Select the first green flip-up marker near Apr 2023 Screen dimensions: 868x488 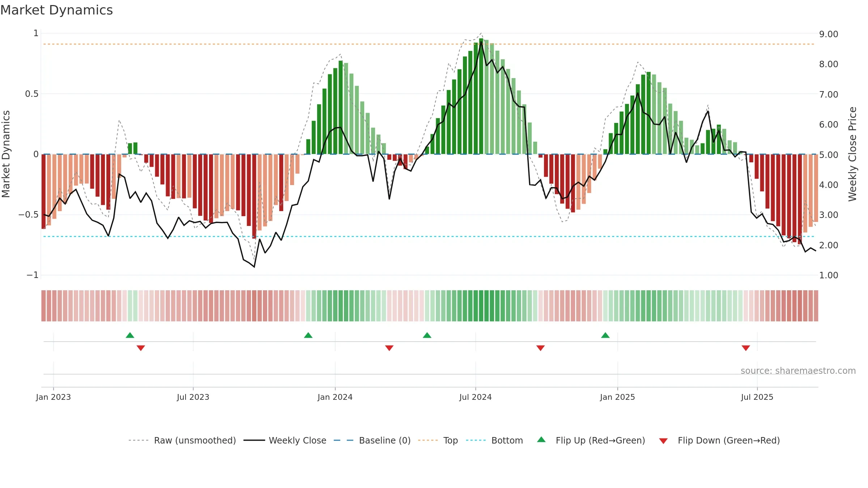130,335
